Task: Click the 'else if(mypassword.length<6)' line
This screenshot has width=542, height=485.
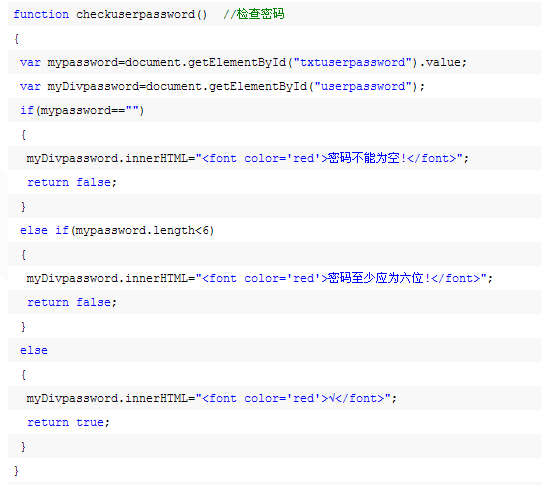Action: point(117,231)
